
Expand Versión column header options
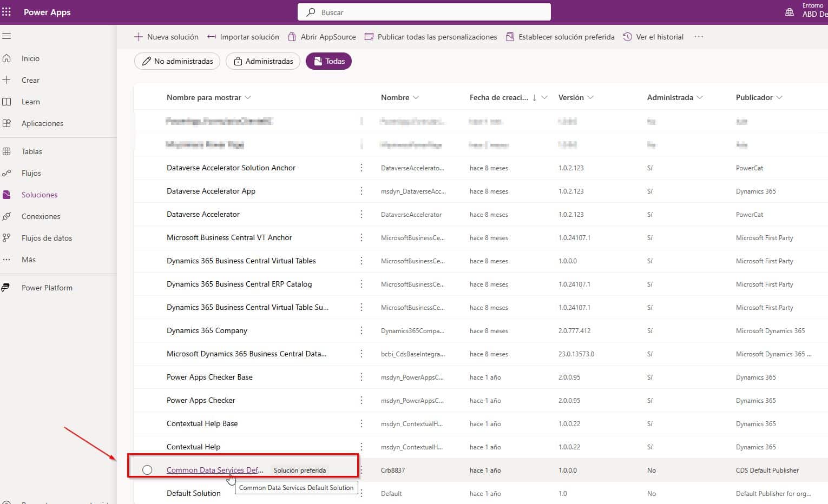tap(590, 97)
